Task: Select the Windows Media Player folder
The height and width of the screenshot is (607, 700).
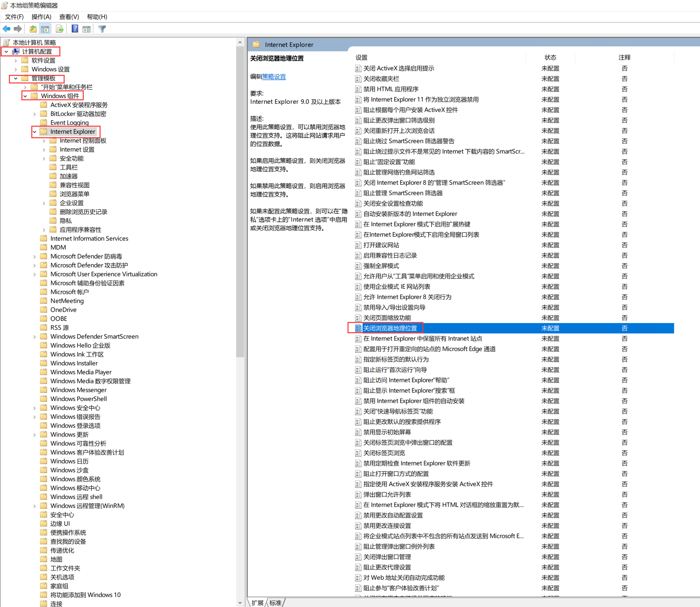Action: (x=80, y=372)
